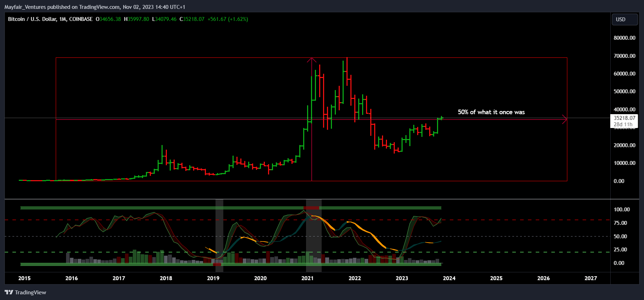
Task: Click the 2021 label on the time axis
Action: (x=307, y=278)
